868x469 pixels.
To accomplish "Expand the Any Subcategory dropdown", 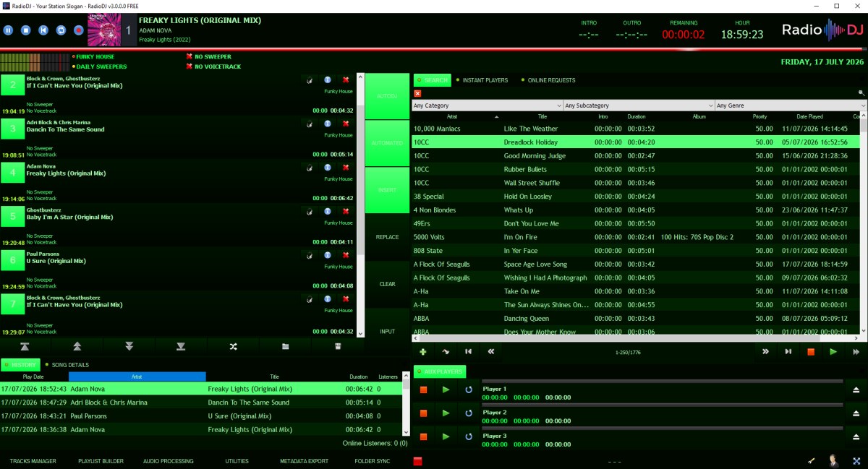I will click(639, 106).
